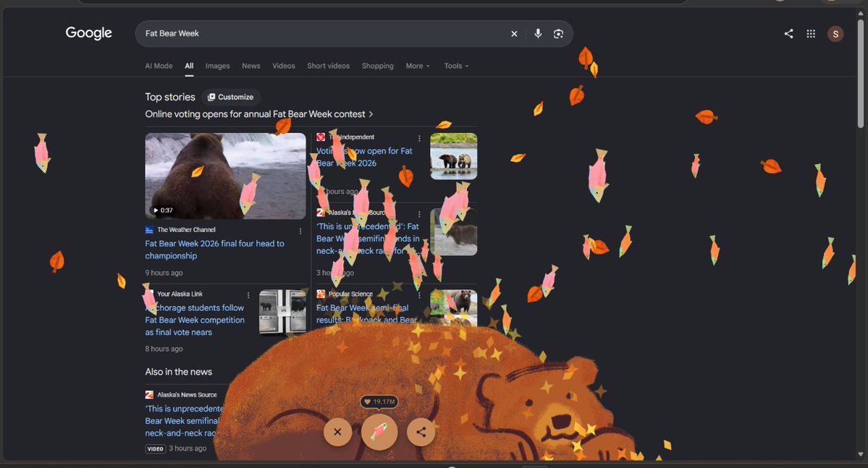Expand the More search filters dropdown
868x468 pixels.
coord(418,66)
